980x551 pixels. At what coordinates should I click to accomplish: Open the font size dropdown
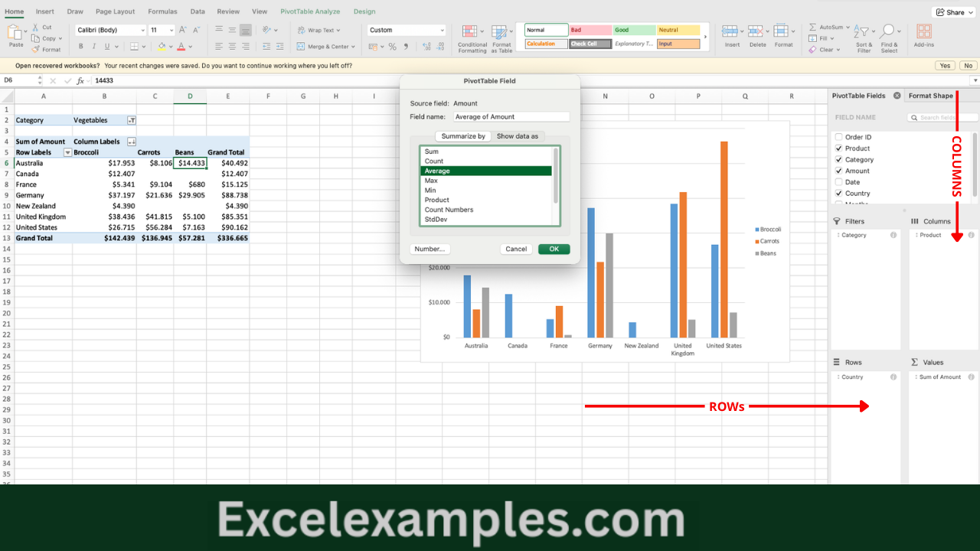(x=171, y=29)
